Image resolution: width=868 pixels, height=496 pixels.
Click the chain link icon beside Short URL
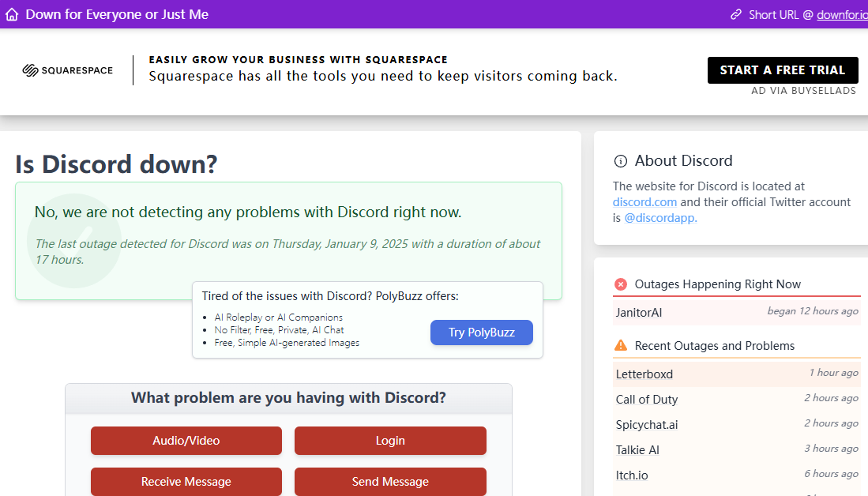coord(735,13)
